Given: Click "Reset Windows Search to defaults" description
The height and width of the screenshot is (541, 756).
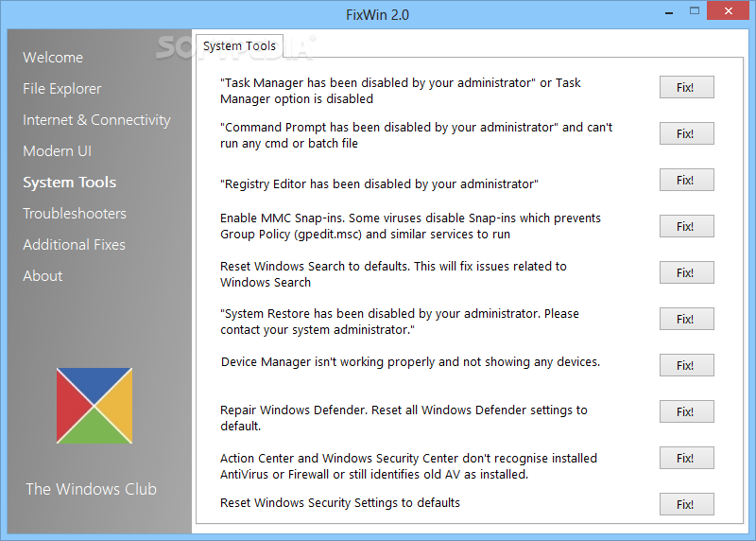Looking at the screenshot, I should (393, 274).
